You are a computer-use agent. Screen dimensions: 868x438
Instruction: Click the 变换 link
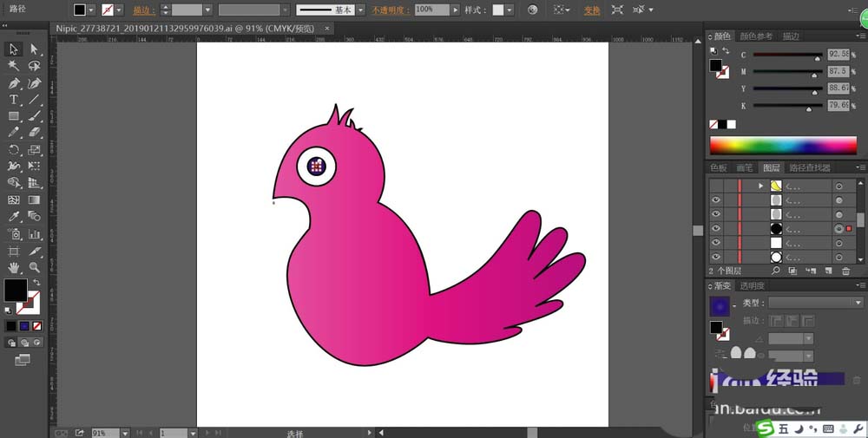point(592,10)
